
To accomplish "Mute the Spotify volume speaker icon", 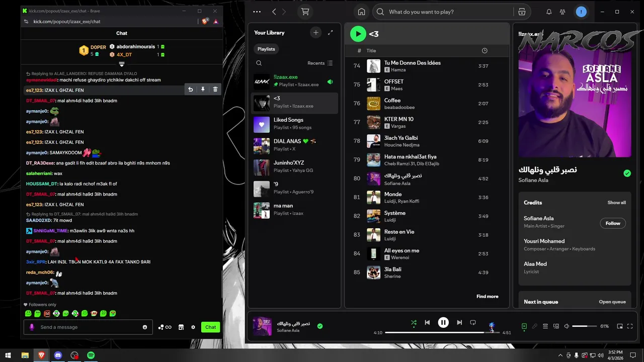I will 567,326.
